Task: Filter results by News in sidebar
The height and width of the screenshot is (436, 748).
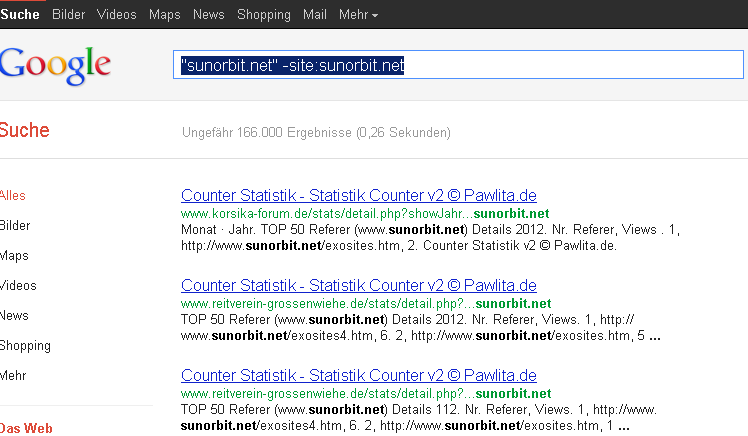Action: coord(14,316)
